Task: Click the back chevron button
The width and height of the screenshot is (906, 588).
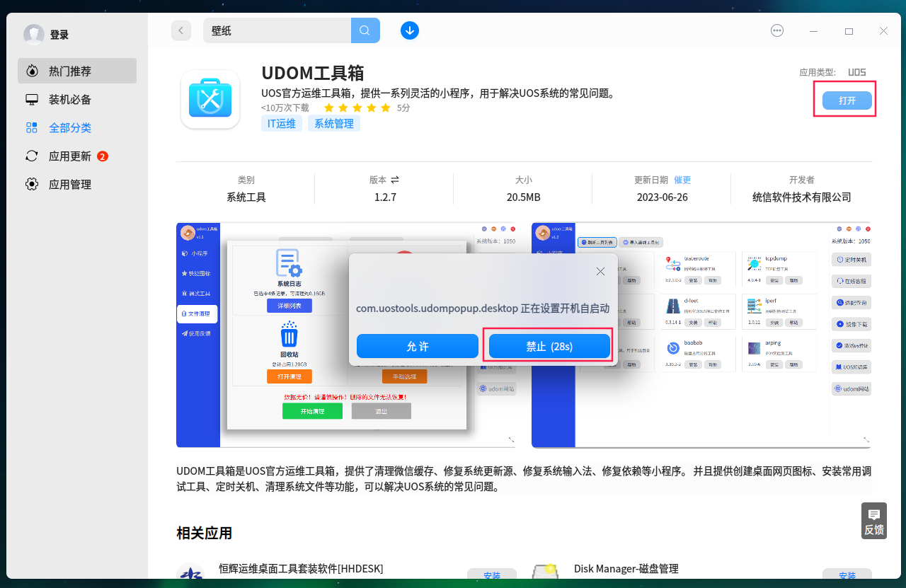Action: click(x=180, y=30)
